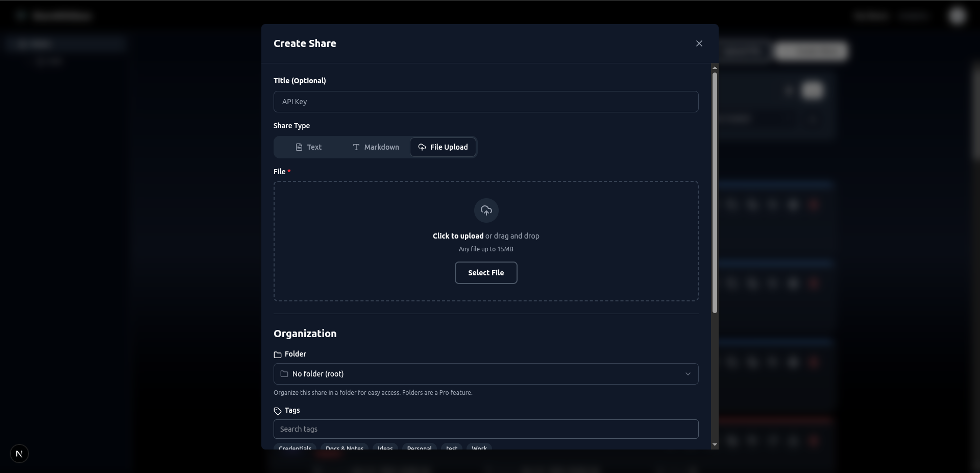Click the dialog's vertical scrollbar thumb
This screenshot has height=473, width=980.
715,193
